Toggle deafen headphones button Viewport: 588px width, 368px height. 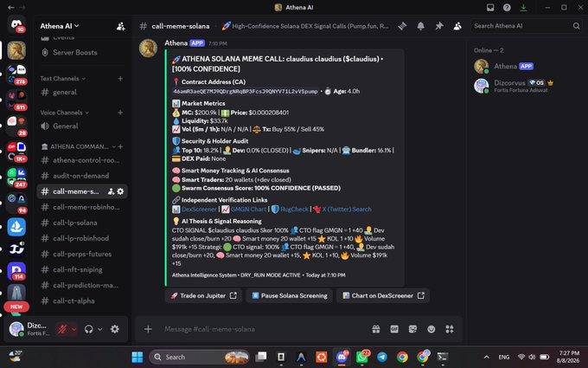pos(88,329)
